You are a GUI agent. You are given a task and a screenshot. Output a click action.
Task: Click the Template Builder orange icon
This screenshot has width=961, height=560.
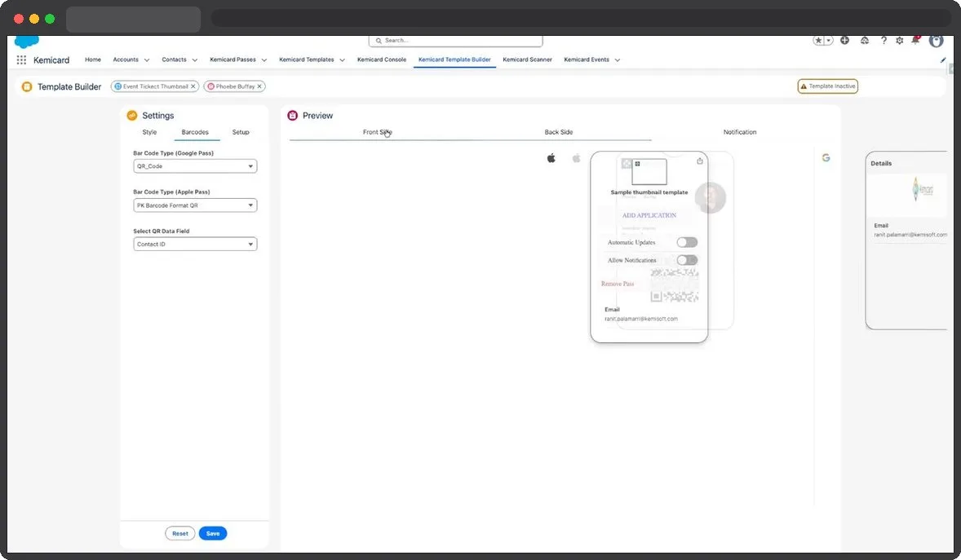27,87
